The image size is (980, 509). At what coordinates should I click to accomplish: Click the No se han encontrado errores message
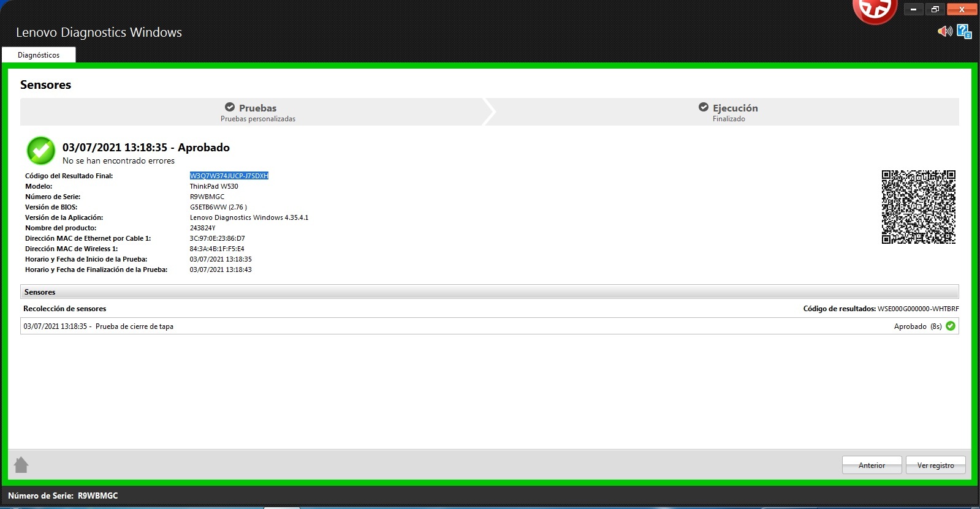coord(118,160)
